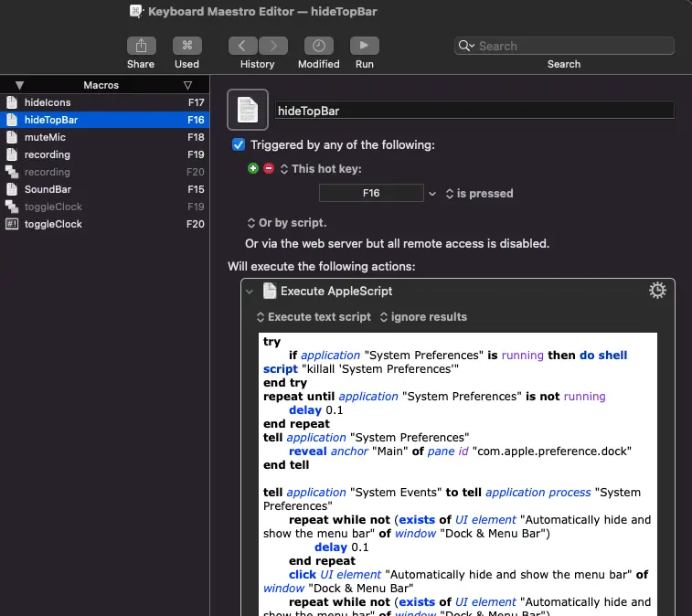
Task: Click the disabled toggleClock F19 icon
Action: tap(12, 207)
